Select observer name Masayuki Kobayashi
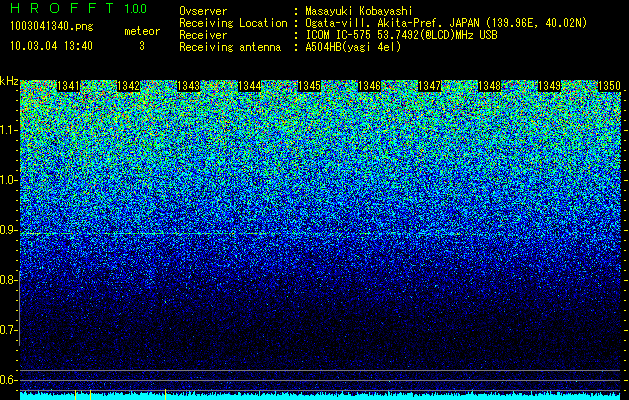 (x=359, y=11)
